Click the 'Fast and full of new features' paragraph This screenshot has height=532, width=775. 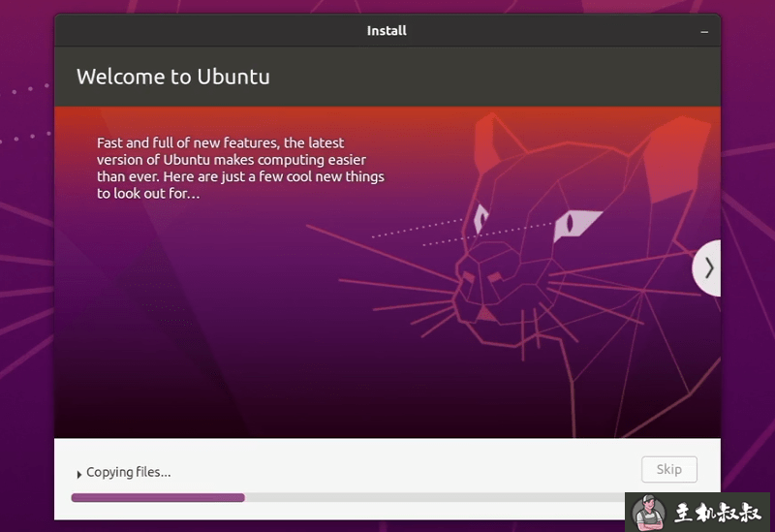coord(240,168)
